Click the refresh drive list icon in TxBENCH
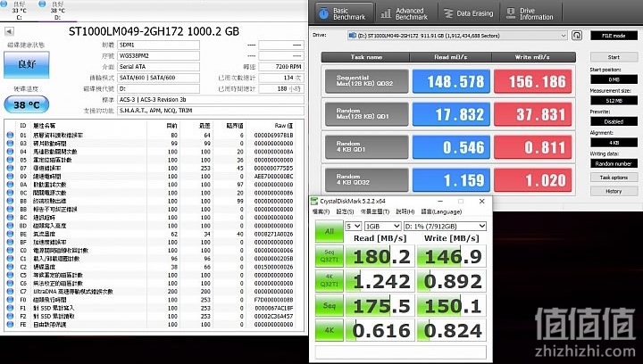This screenshot has width=643, height=364. 577,35
